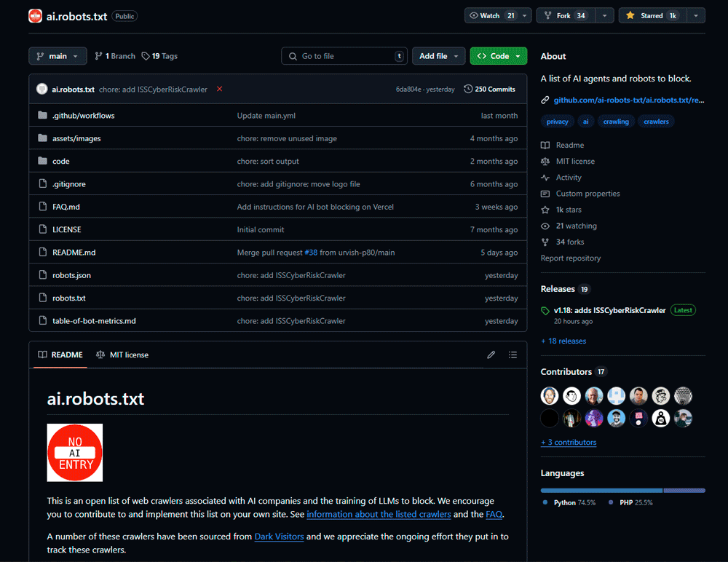
Task: Click the code folder icon
Action: (x=43, y=161)
